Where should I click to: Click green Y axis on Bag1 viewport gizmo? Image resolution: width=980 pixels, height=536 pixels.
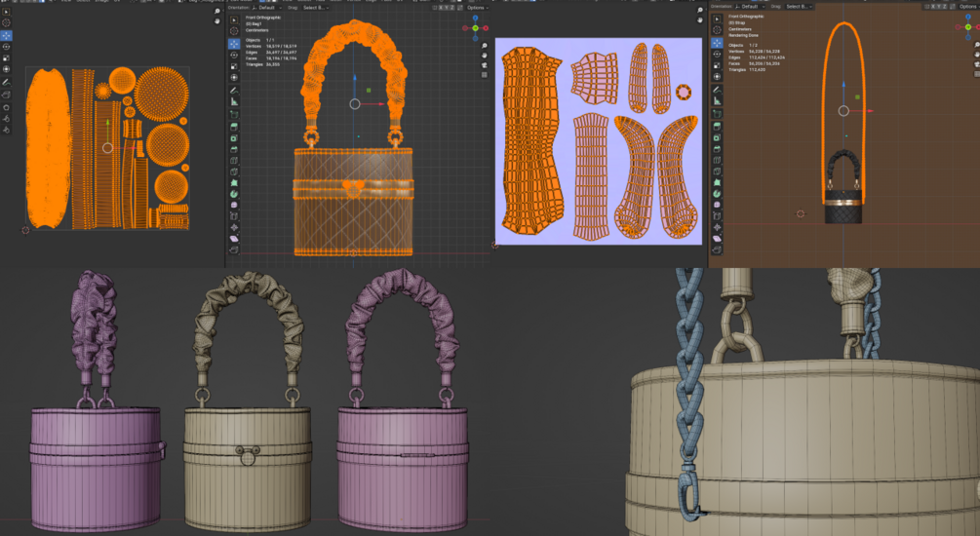[x=476, y=28]
